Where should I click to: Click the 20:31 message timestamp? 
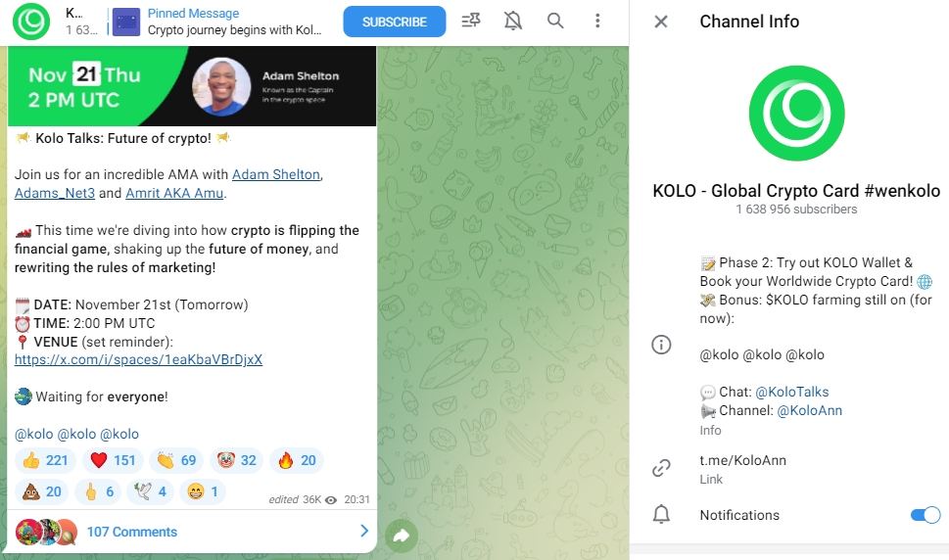click(356, 499)
